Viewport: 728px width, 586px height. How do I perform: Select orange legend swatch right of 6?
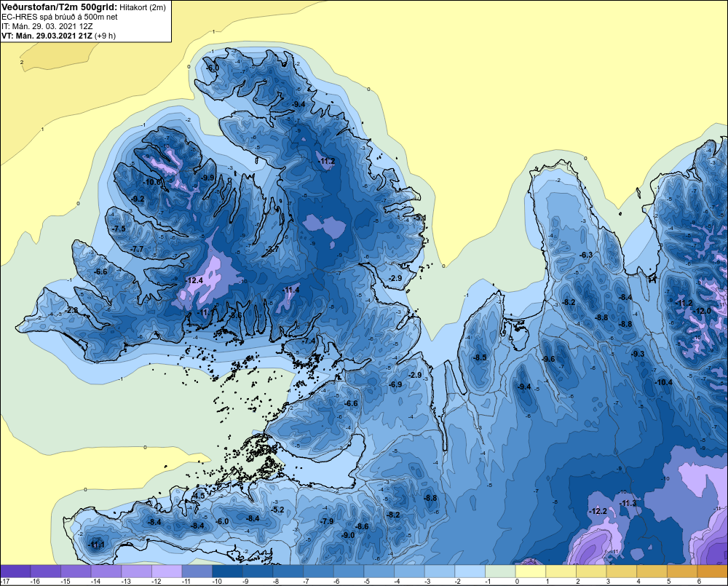pos(713,571)
